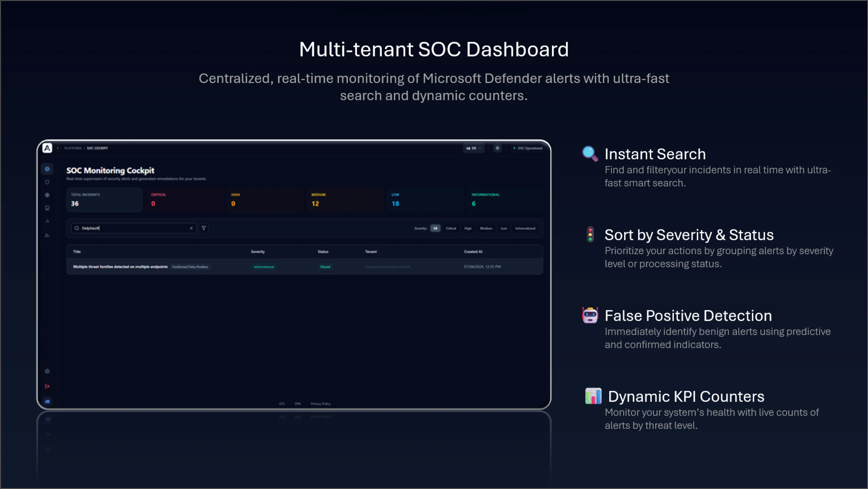Click the Total Incidents 36 card
The width and height of the screenshot is (868, 489).
(105, 200)
